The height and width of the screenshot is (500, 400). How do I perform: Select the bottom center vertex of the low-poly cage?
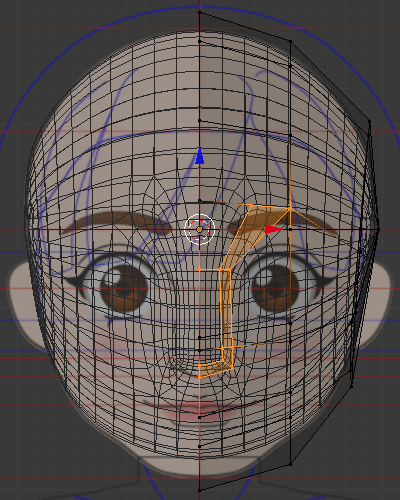[x=200, y=490]
